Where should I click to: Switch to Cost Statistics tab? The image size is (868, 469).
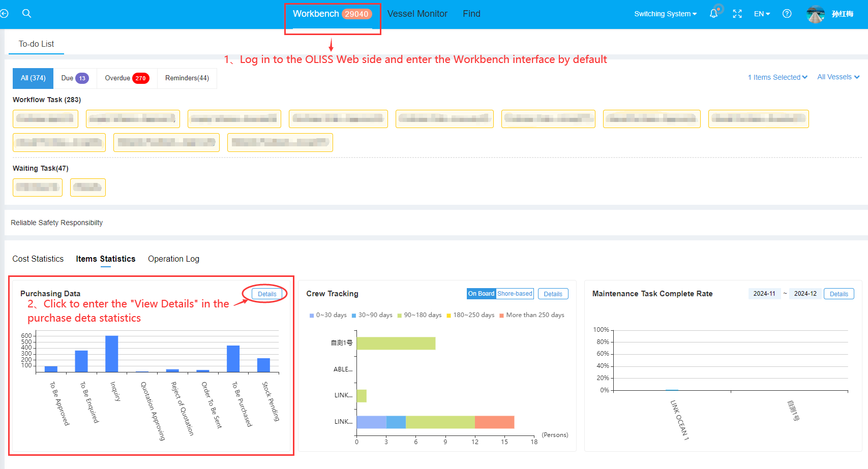38,259
